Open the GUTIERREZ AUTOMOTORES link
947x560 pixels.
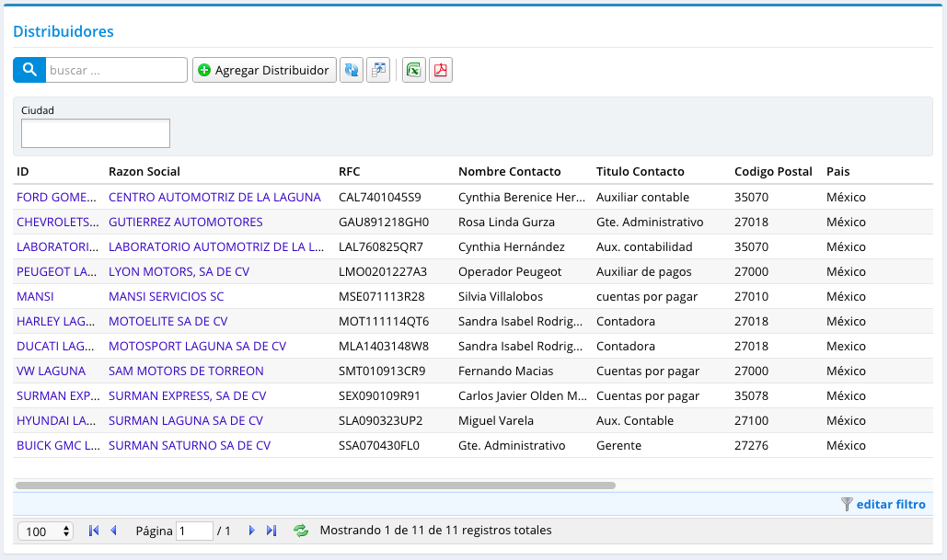tap(185, 223)
